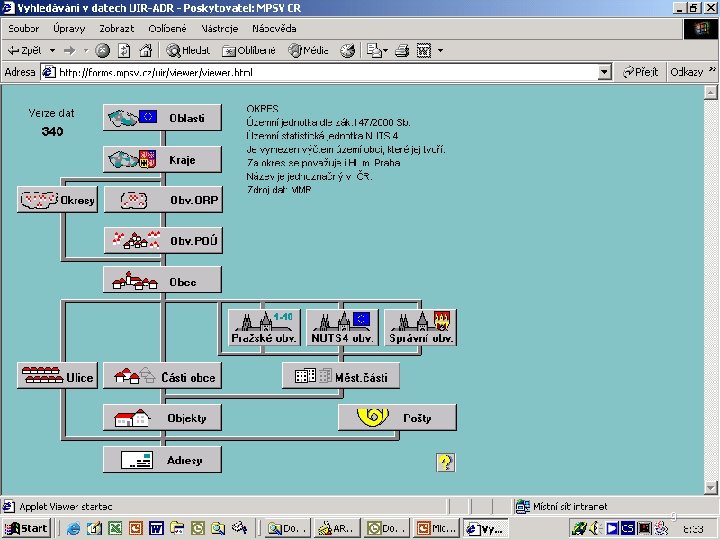Expand the address bar dropdown
The width and height of the screenshot is (720, 540).
605,73
